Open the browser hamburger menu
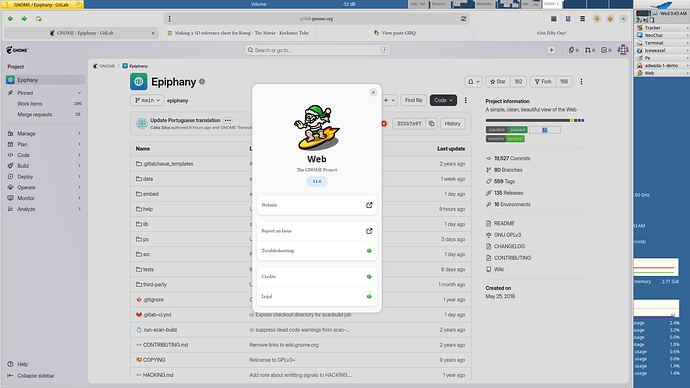The image size is (690, 388). [582, 18]
